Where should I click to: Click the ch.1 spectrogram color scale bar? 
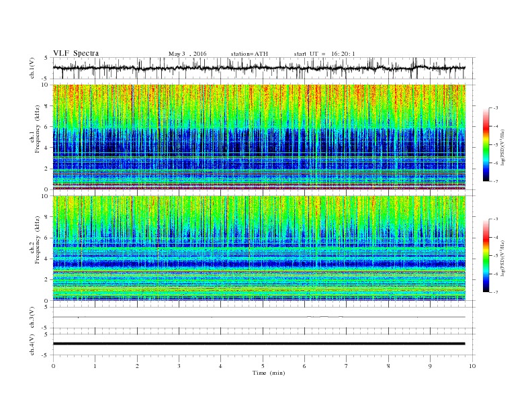(x=486, y=144)
